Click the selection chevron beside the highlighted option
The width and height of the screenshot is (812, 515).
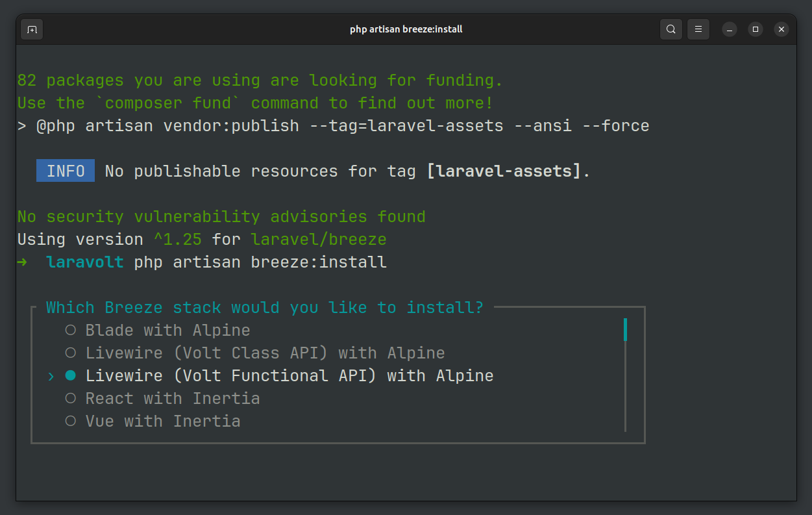[x=51, y=376]
